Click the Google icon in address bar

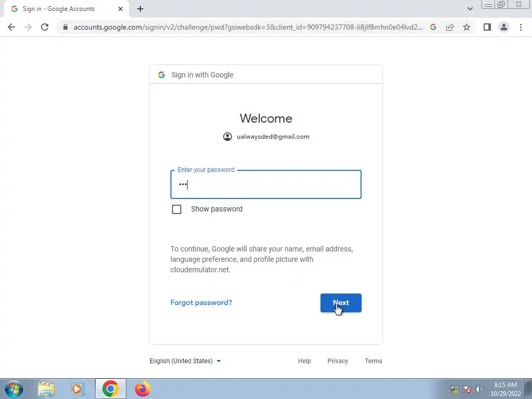[433, 27]
